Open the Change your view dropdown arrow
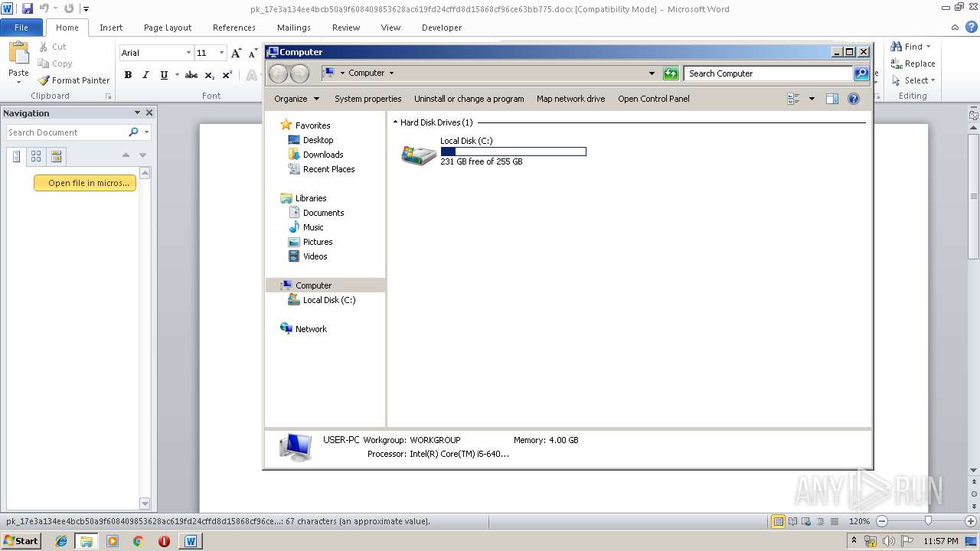980x551 pixels. (x=812, y=99)
